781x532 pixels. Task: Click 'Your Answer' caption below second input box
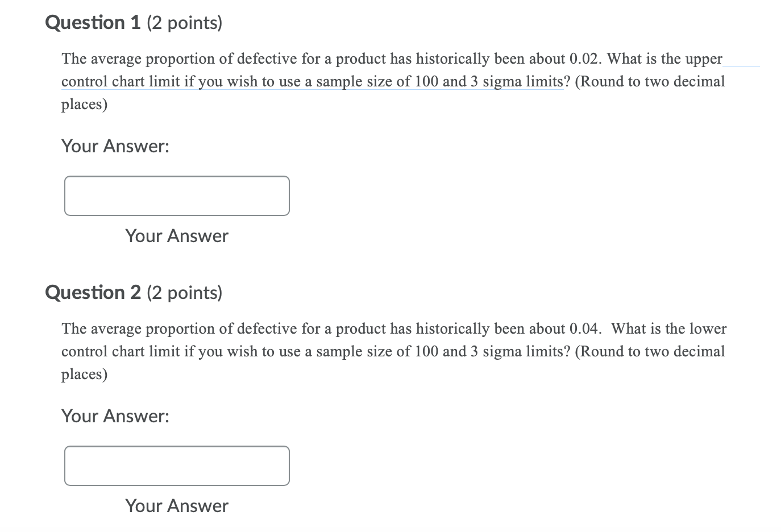(176, 506)
